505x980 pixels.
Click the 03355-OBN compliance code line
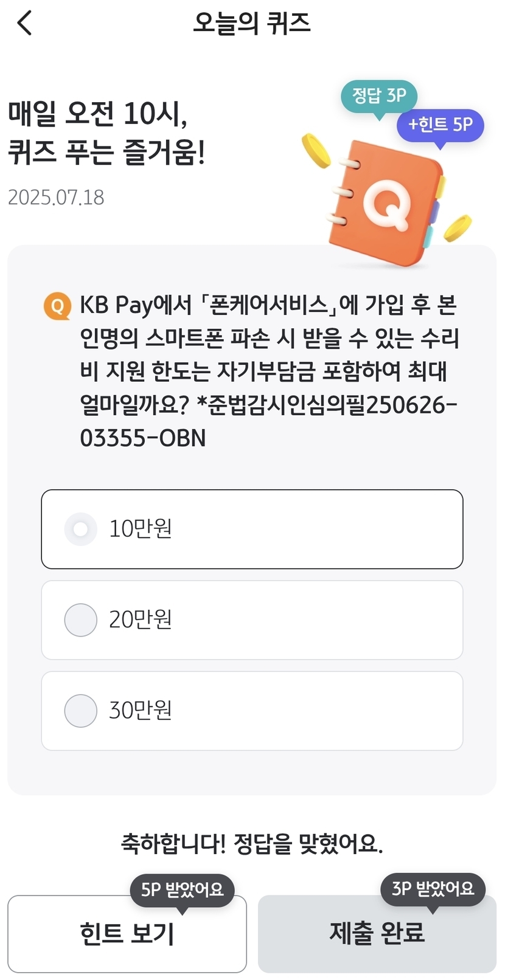(143, 438)
